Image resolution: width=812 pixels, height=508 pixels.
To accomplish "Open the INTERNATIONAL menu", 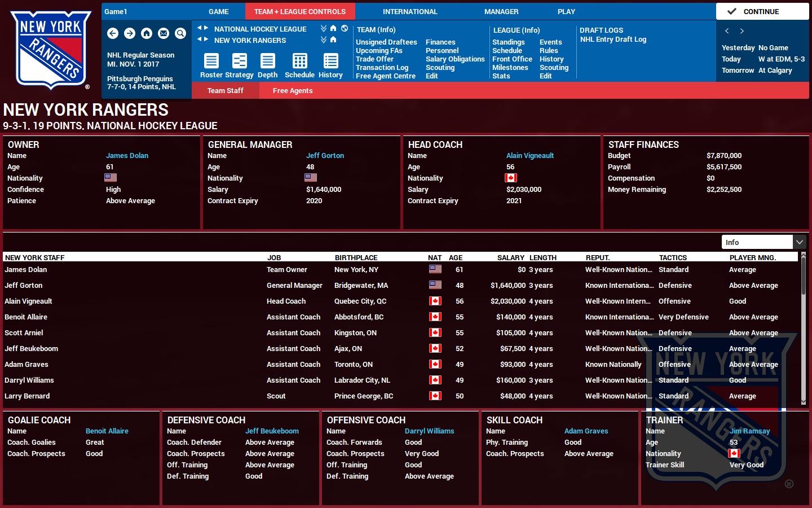I will (410, 11).
